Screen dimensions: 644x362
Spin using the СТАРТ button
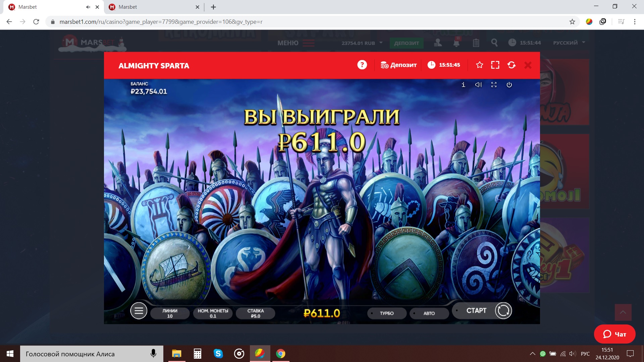(476, 311)
